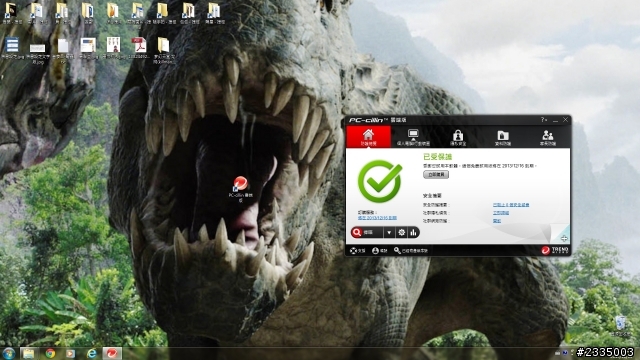Launch Google Chrome from the taskbar
640x360 pixels.
coord(50,353)
